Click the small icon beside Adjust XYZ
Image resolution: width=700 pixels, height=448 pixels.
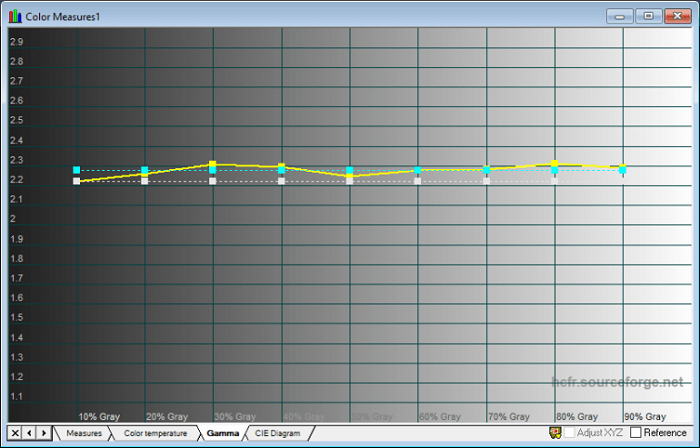click(556, 433)
